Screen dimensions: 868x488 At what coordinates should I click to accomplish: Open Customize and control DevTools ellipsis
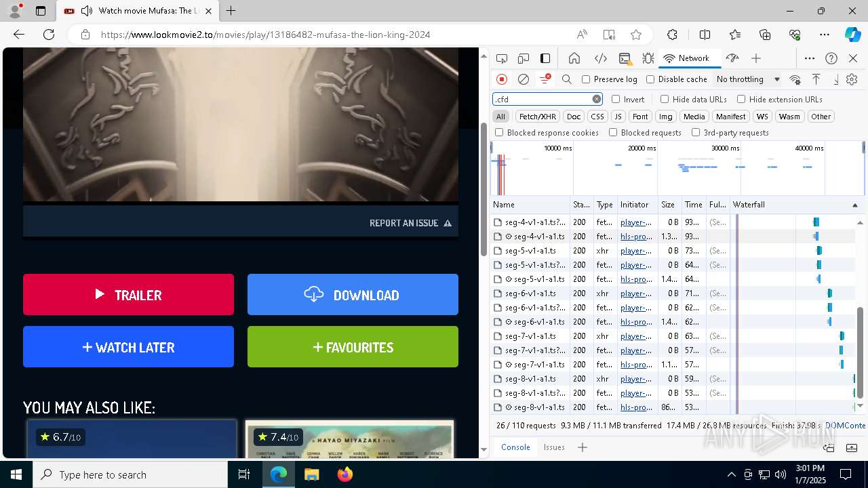[810, 58]
